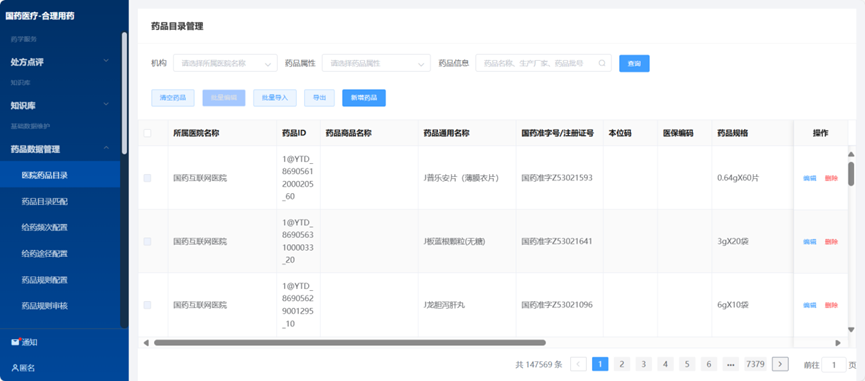Check the row for J龙胆泻肝丸
The image size is (865, 381).
[x=147, y=305]
